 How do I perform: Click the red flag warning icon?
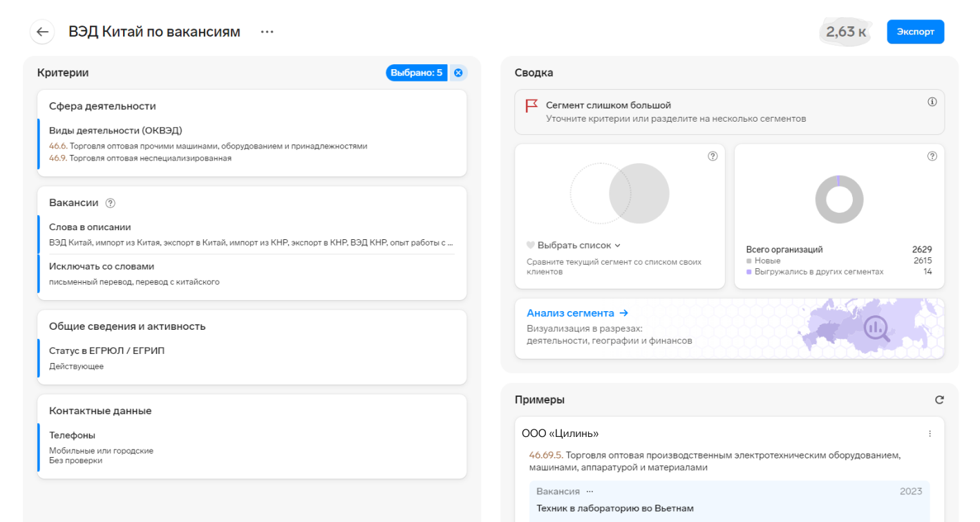tap(531, 106)
